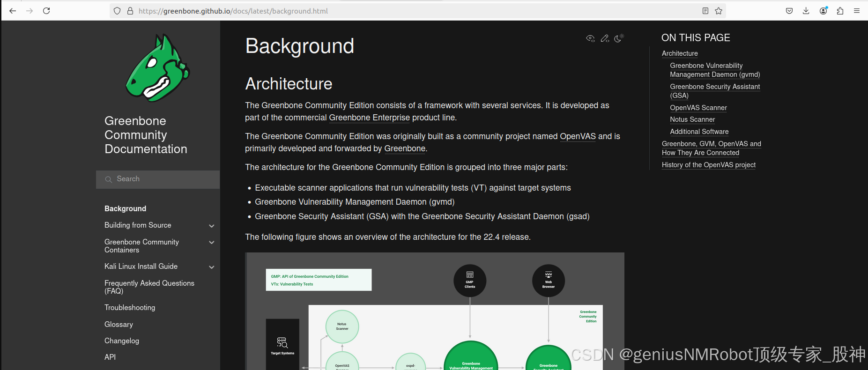Click Greenbone Community Documentation title link
The image size is (868, 370).
[146, 135]
